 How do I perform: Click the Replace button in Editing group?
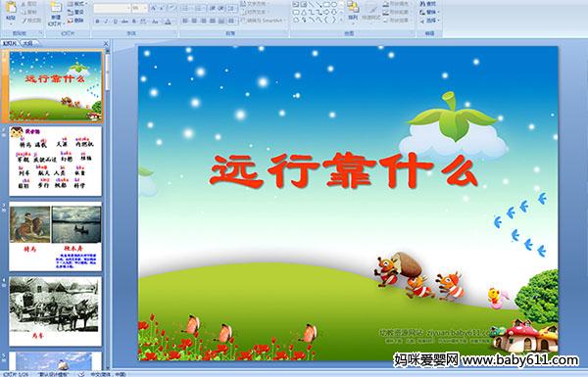(x=428, y=13)
